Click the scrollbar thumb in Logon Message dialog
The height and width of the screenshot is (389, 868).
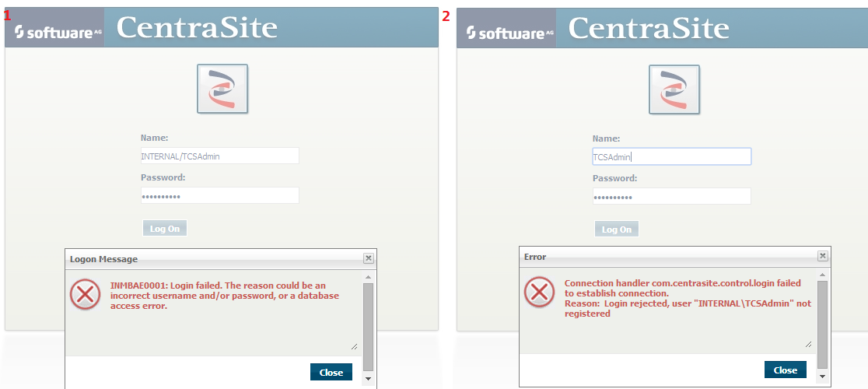click(368, 327)
